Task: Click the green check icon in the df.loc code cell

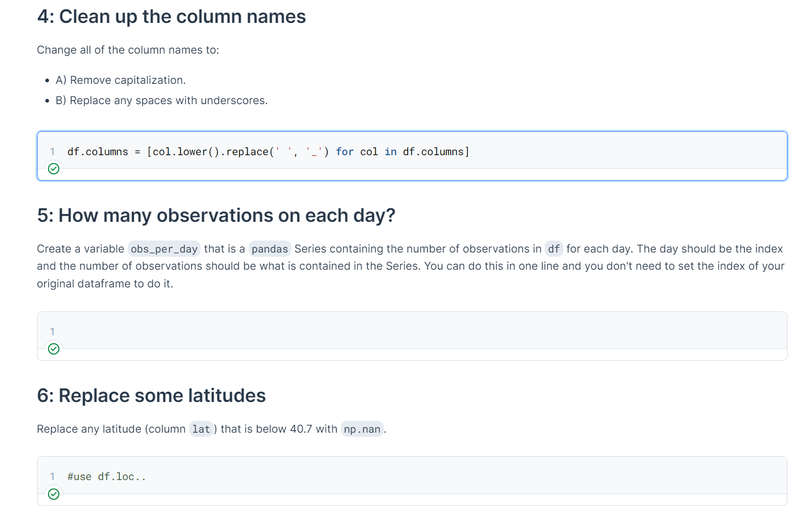Action: [x=54, y=494]
